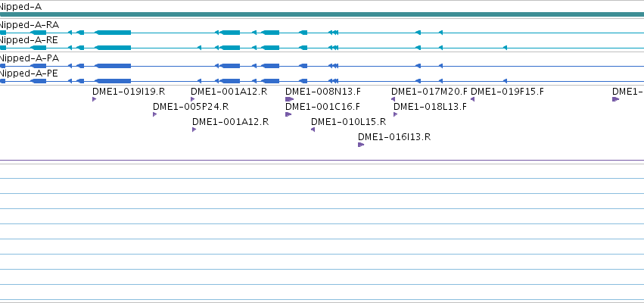644x303 pixels.
Task: Click the longest coding block of Nipped-A-PE
Action: [113, 81]
